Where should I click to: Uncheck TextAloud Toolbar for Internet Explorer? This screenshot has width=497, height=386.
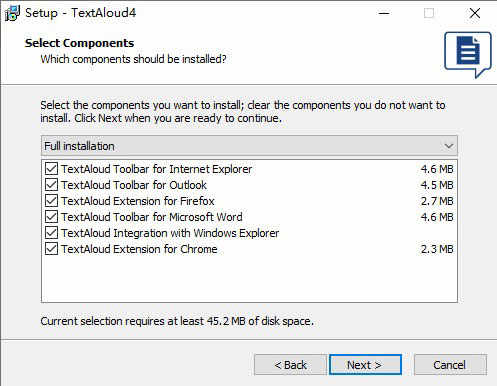click(x=51, y=169)
